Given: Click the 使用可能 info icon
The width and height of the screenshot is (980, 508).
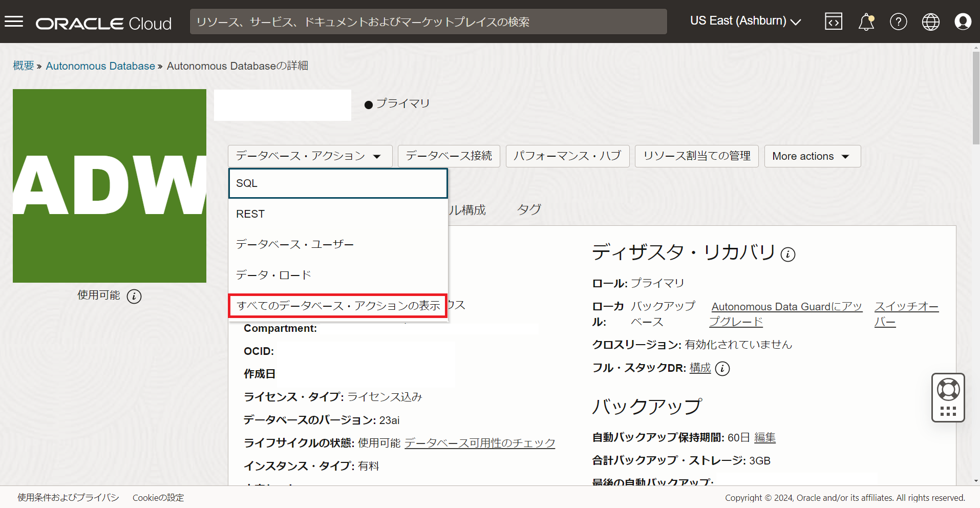Looking at the screenshot, I should point(134,296).
